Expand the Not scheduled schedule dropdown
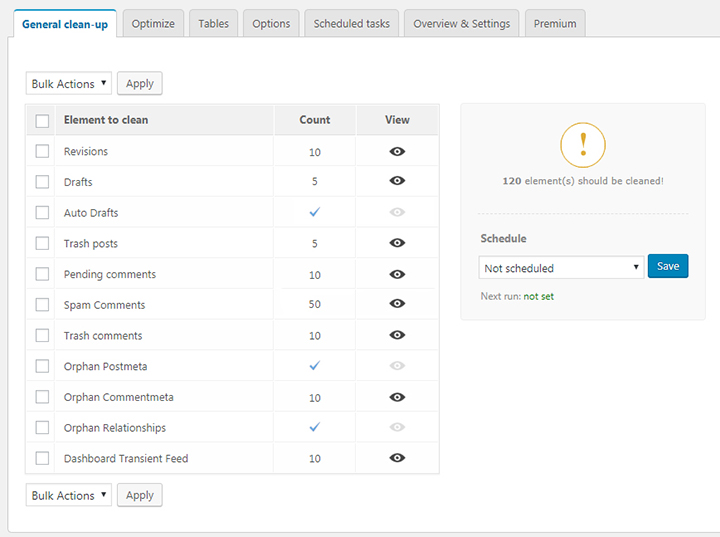Image resolution: width=720 pixels, height=537 pixels. [561, 267]
